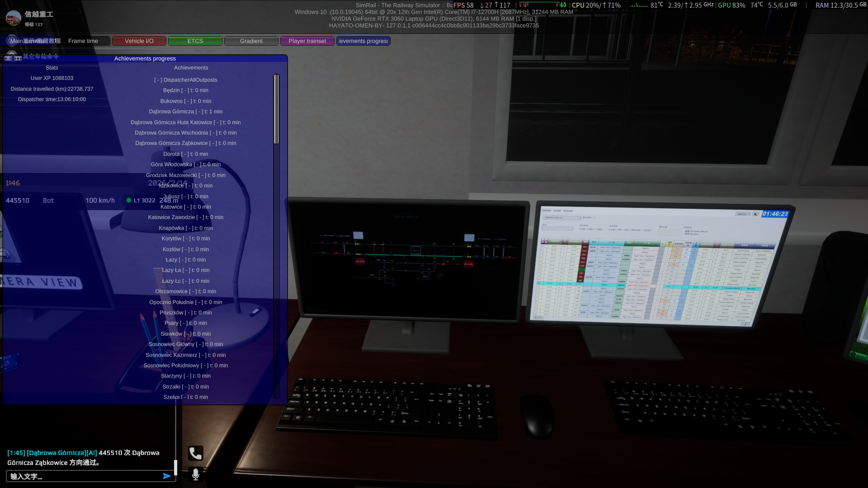The width and height of the screenshot is (868, 488).
Task: Click the Psary achievement row
Action: [186, 323]
